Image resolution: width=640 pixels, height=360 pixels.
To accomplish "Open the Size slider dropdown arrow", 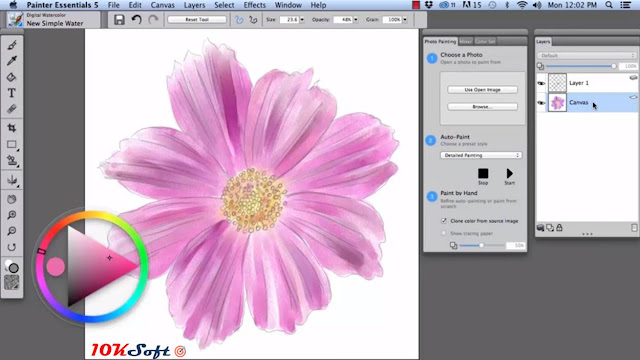I will tap(302, 20).
